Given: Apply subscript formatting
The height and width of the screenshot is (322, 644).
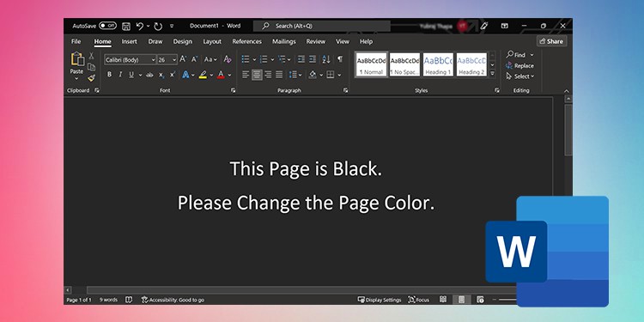Looking at the screenshot, I should (161, 75).
